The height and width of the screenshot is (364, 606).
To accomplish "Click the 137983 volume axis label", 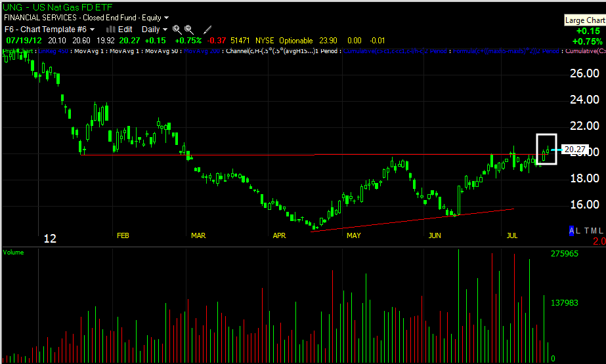I will click(x=565, y=303).
